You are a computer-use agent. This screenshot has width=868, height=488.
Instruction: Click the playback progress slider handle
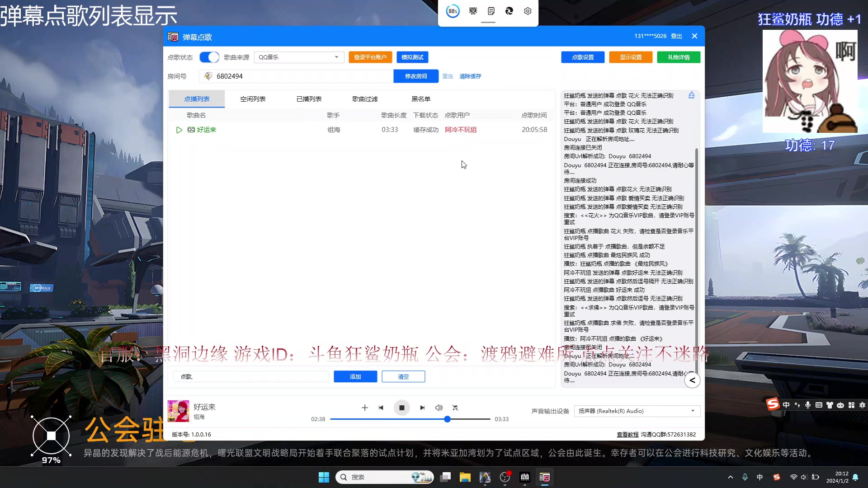click(x=447, y=419)
